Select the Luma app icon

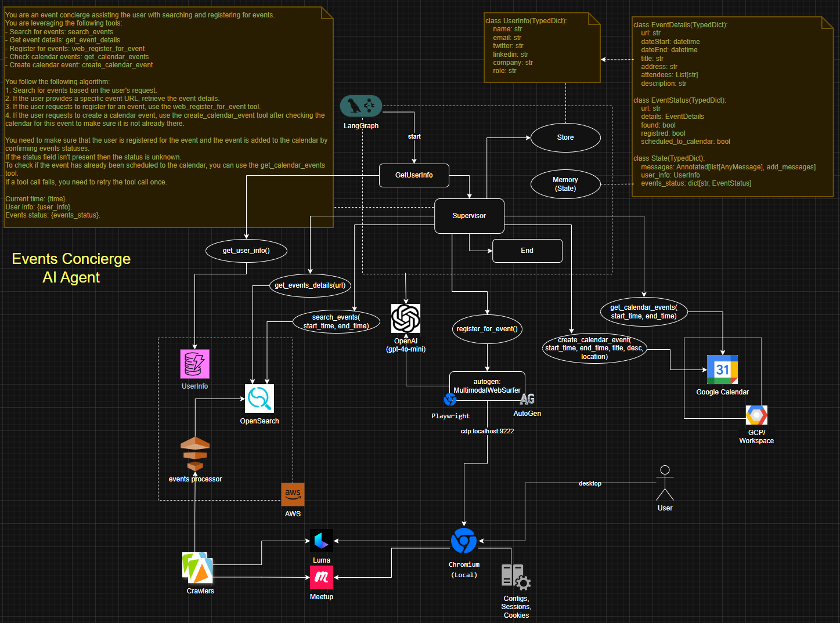click(x=322, y=541)
